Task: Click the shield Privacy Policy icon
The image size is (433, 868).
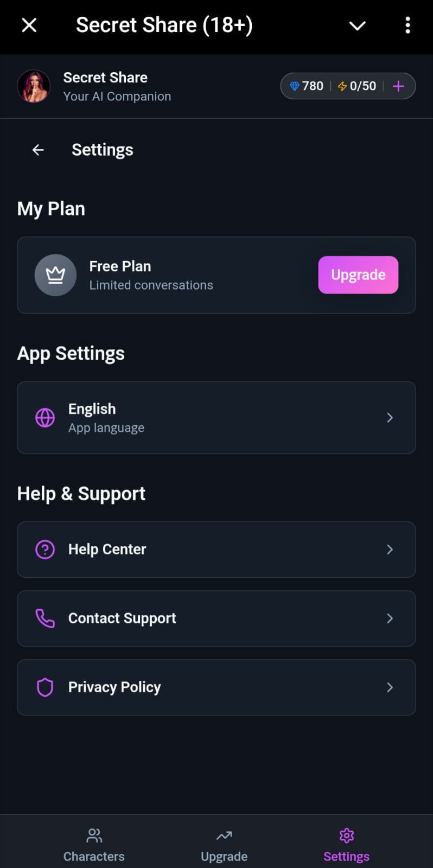Action: (45, 687)
